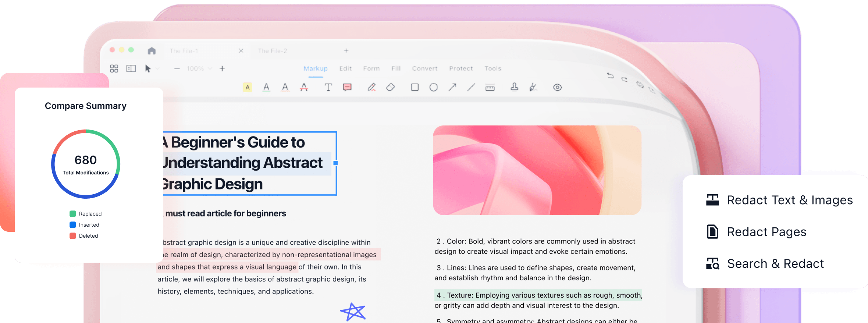Select the yellow highlight text tool

click(x=248, y=87)
